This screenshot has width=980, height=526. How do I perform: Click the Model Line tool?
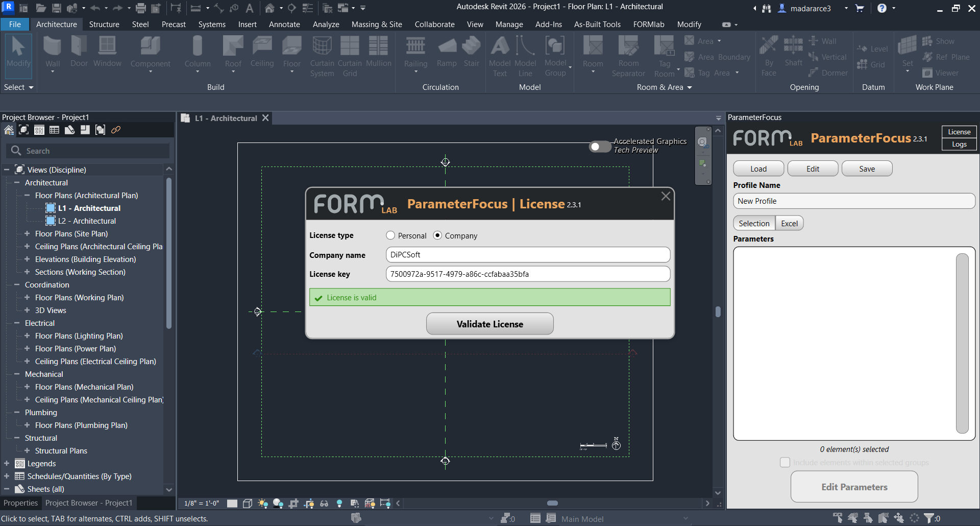pos(525,56)
